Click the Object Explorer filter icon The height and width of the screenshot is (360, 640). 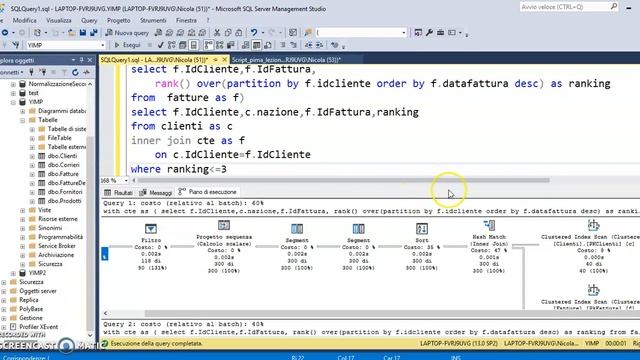coord(64,72)
